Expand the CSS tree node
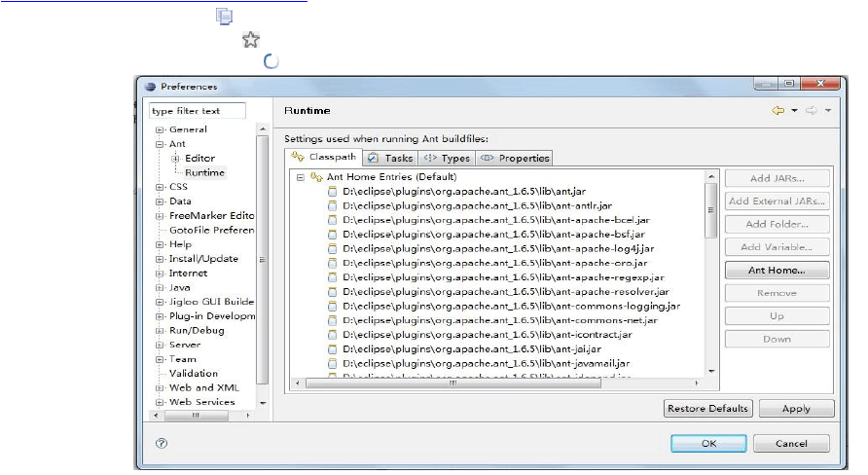Viewport: 868px width, 475px height. (160, 187)
